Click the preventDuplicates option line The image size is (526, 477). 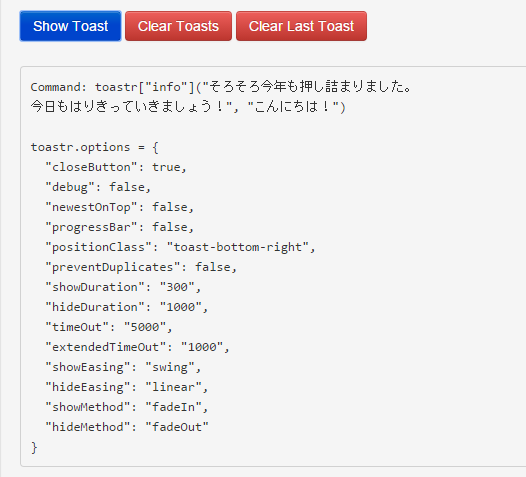(141, 267)
